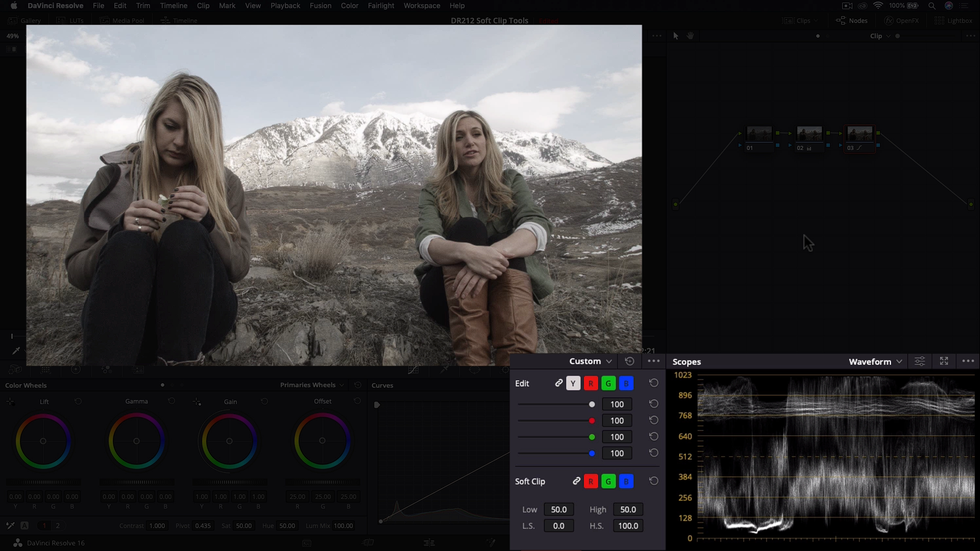
Task: Open the Workspace menu
Action: coord(422,6)
